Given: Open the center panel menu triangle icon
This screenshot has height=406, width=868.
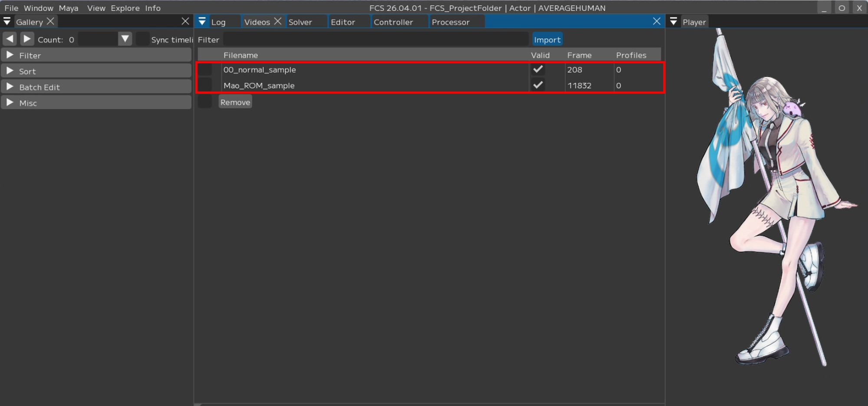Looking at the screenshot, I should (202, 22).
